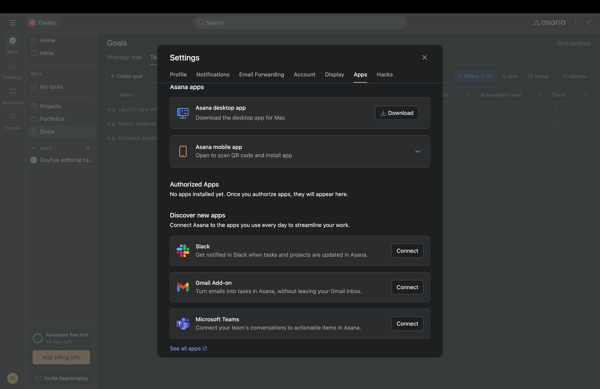Click the Search field
The image size is (600, 389).
pyautogui.click(x=300, y=23)
